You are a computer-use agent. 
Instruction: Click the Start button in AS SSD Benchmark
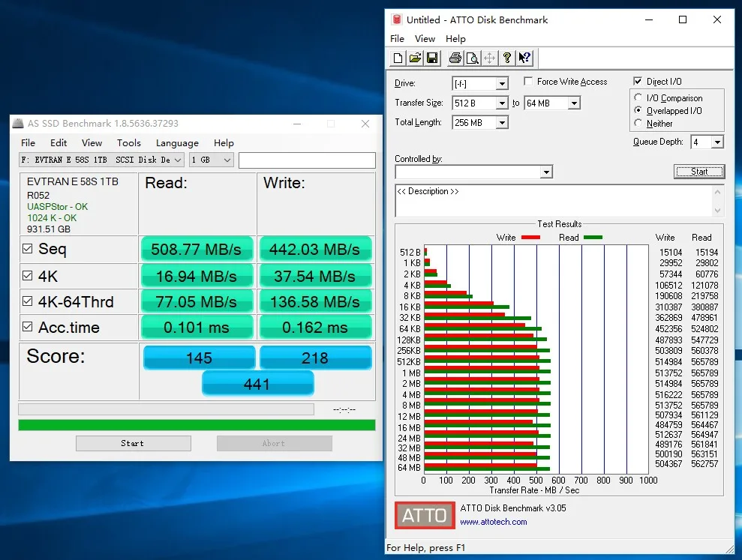133,443
